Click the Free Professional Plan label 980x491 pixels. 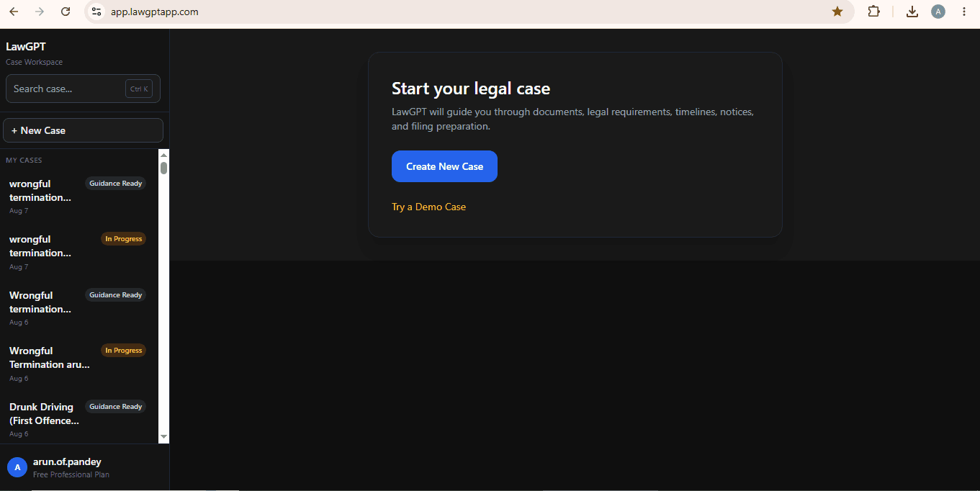(x=71, y=474)
